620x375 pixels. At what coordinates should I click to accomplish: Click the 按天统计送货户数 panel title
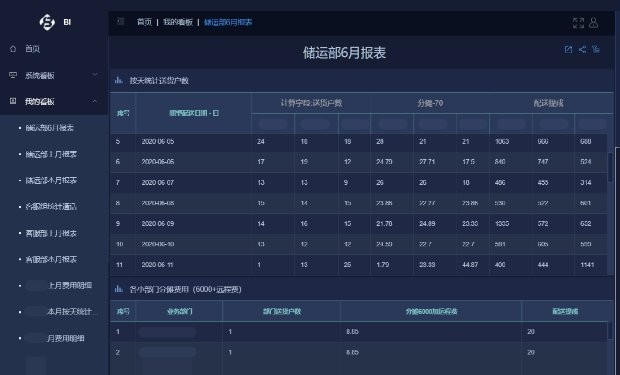pyautogui.click(x=159, y=81)
